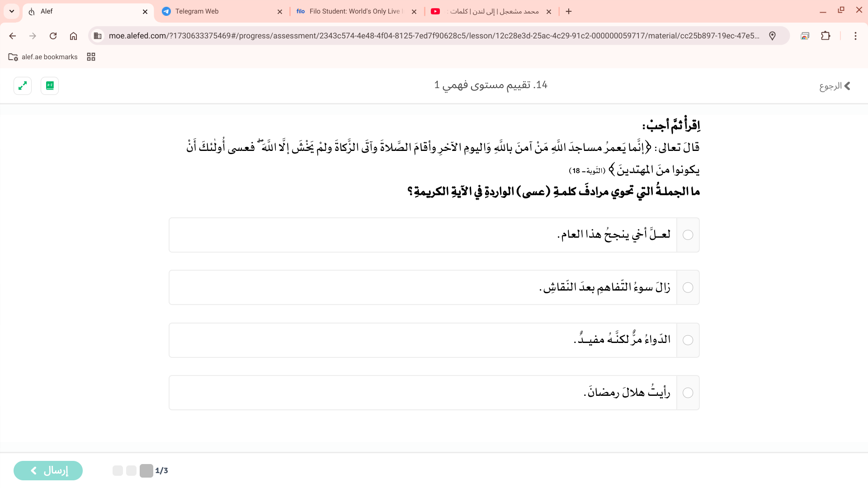Click the third progress dot near 1/3
This screenshot has width=868, height=488.
tap(146, 470)
